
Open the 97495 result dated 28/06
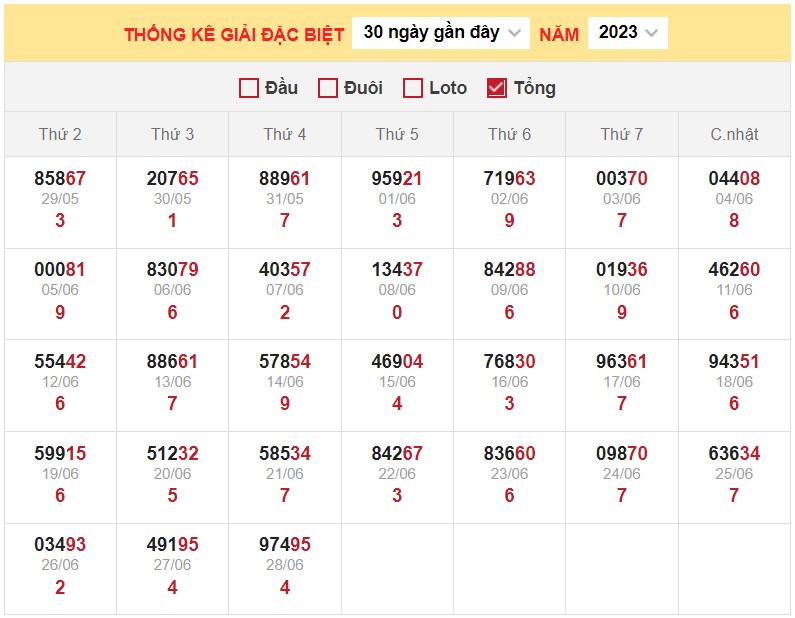click(x=285, y=545)
